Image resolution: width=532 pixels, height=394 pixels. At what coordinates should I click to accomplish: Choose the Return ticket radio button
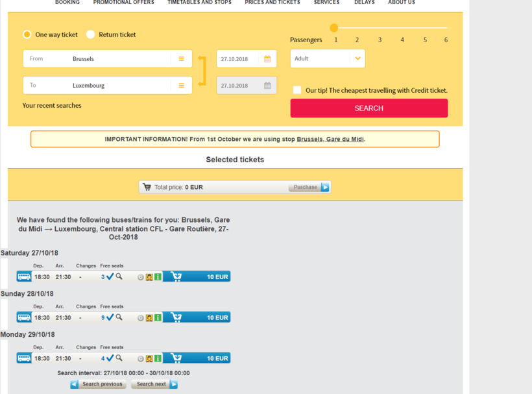point(91,35)
